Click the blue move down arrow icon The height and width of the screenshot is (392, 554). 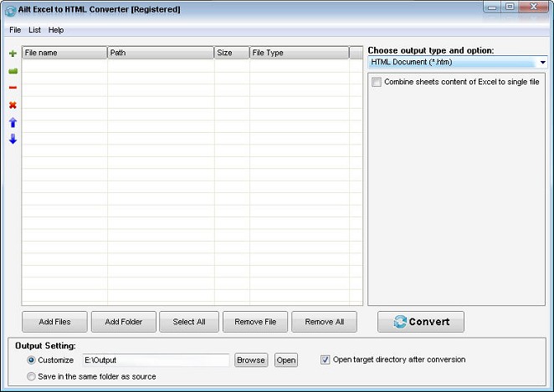point(13,139)
